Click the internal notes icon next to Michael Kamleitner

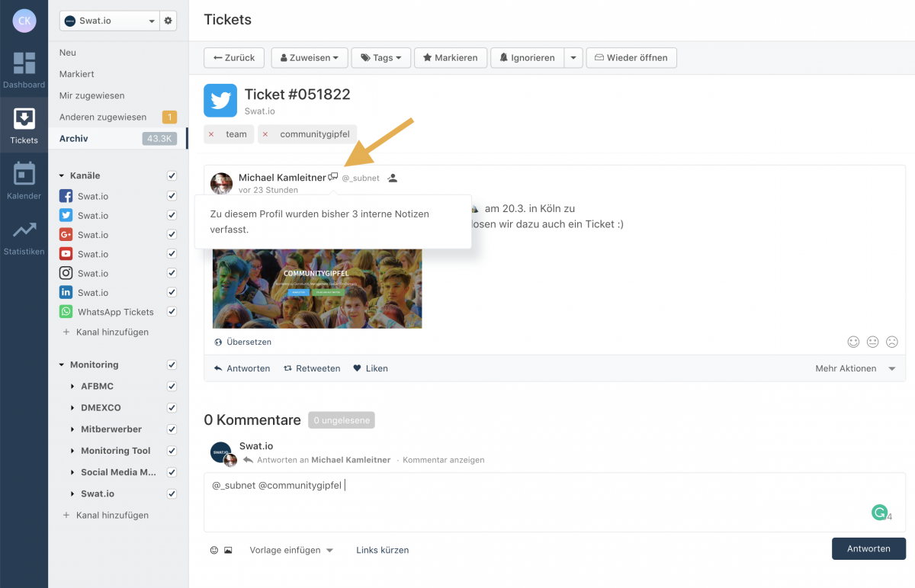(333, 177)
